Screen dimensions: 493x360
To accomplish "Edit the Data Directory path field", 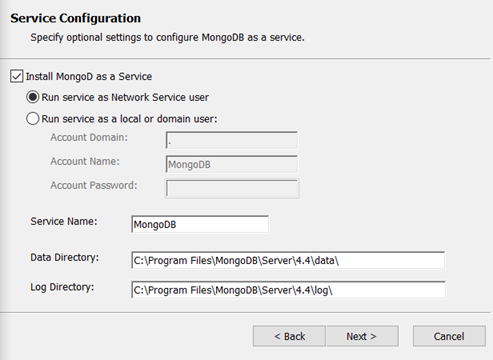I will click(x=288, y=260).
